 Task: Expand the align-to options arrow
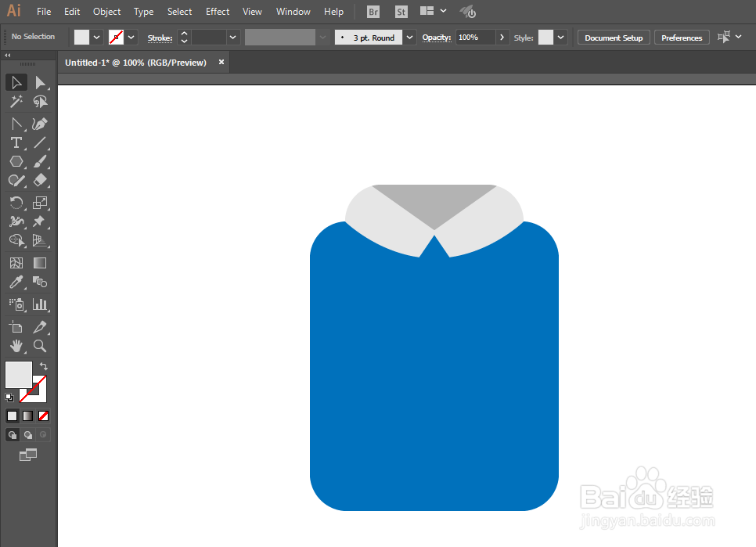[x=739, y=37]
